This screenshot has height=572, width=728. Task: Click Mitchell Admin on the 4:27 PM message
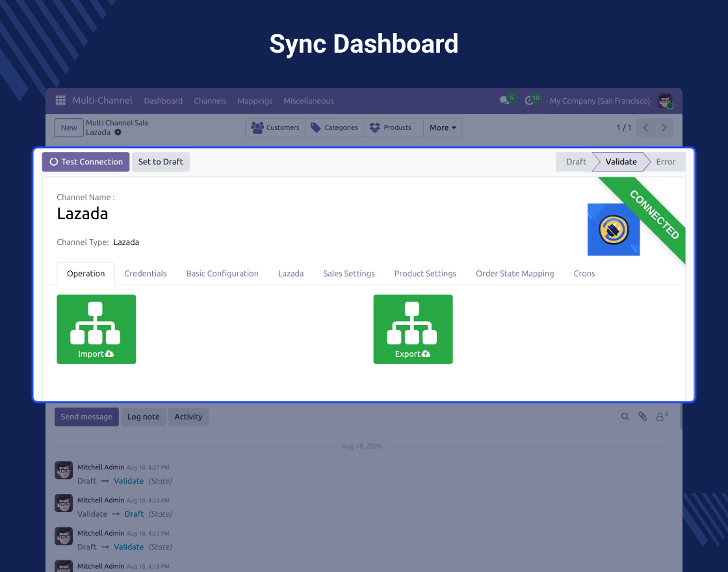101,467
